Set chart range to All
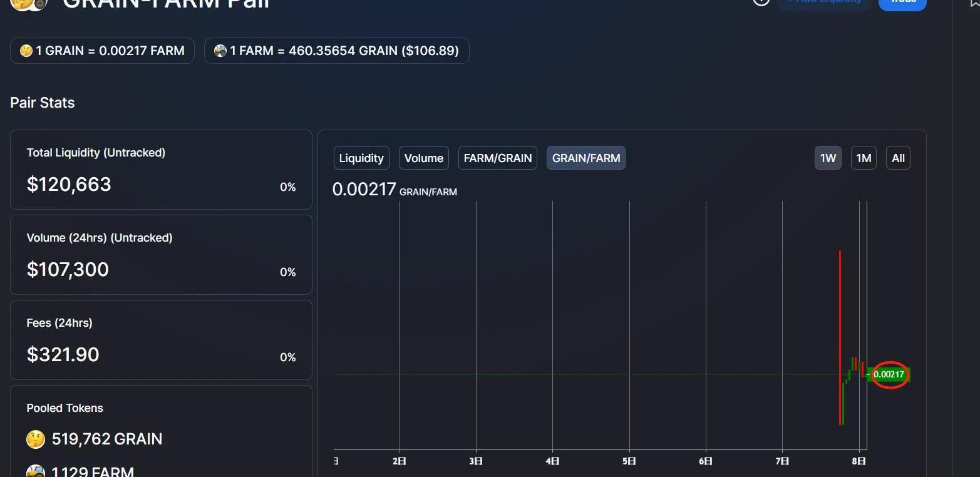The image size is (980, 477). tap(898, 158)
